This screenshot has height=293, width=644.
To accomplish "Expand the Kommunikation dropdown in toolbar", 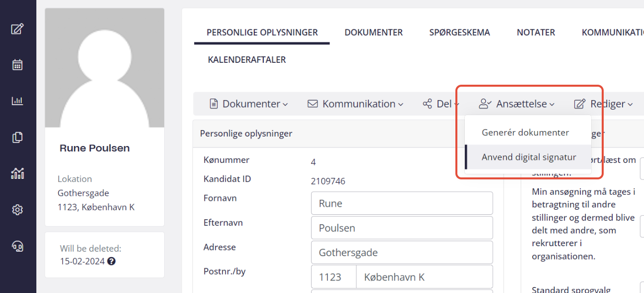I will [355, 104].
